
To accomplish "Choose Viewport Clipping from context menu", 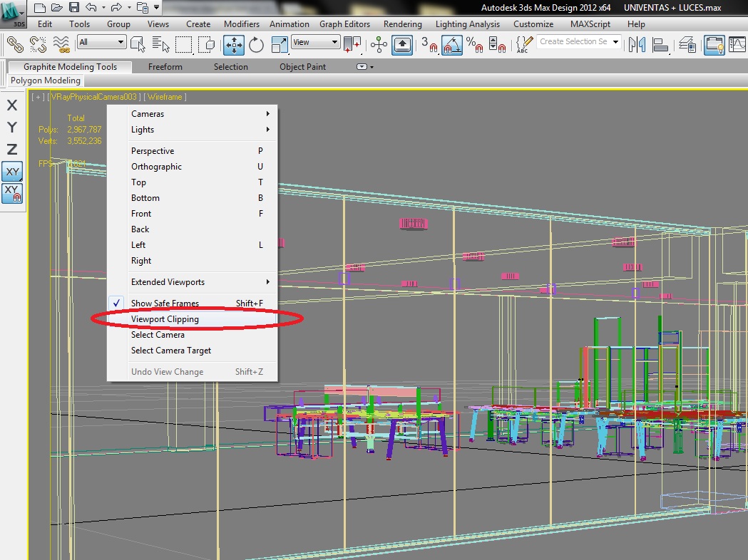I will point(193,319).
